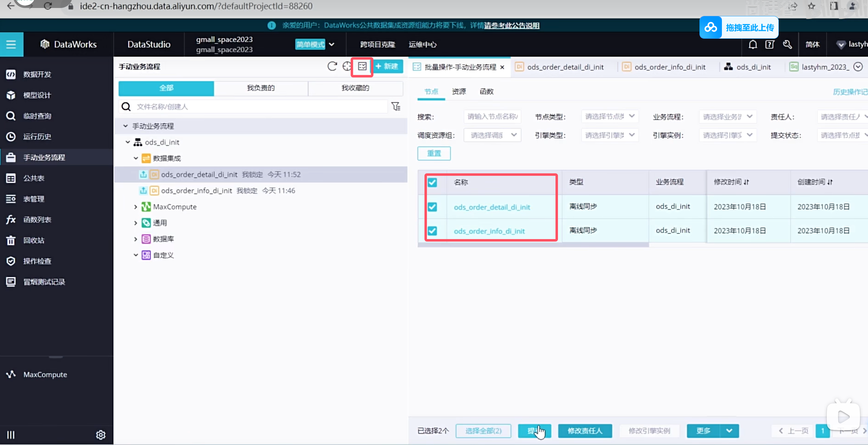Image resolution: width=868 pixels, height=445 pixels.
Task: Uncheck ods_order_info_di_init row checkbox
Action: coord(432,231)
